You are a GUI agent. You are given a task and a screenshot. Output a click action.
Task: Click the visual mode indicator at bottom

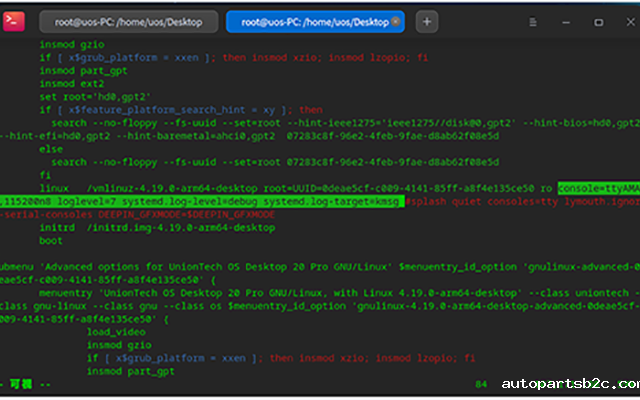(x=22, y=384)
